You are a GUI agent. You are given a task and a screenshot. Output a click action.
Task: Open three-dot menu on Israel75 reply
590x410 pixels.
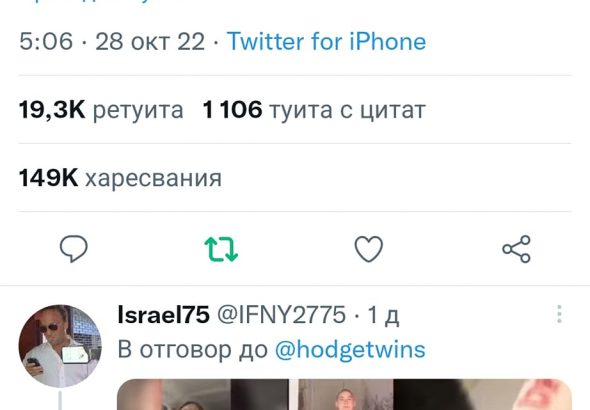[559, 314]
